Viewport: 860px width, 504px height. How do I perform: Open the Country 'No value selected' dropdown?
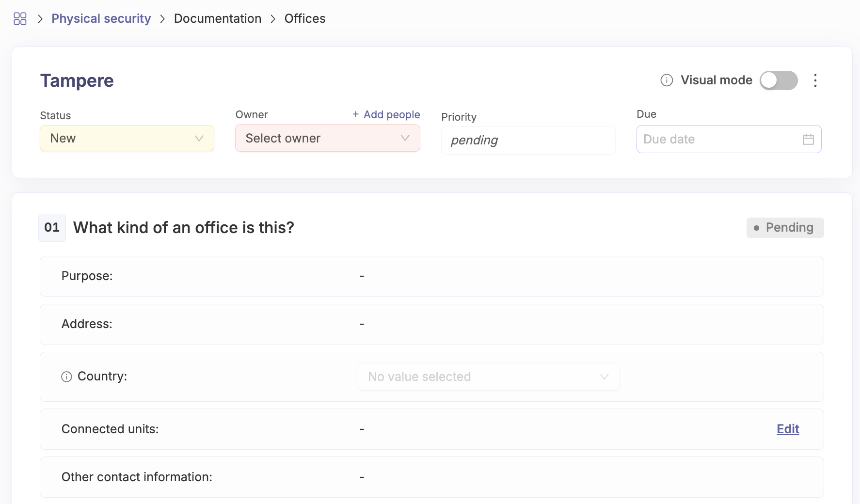click(x=489, y=377)
